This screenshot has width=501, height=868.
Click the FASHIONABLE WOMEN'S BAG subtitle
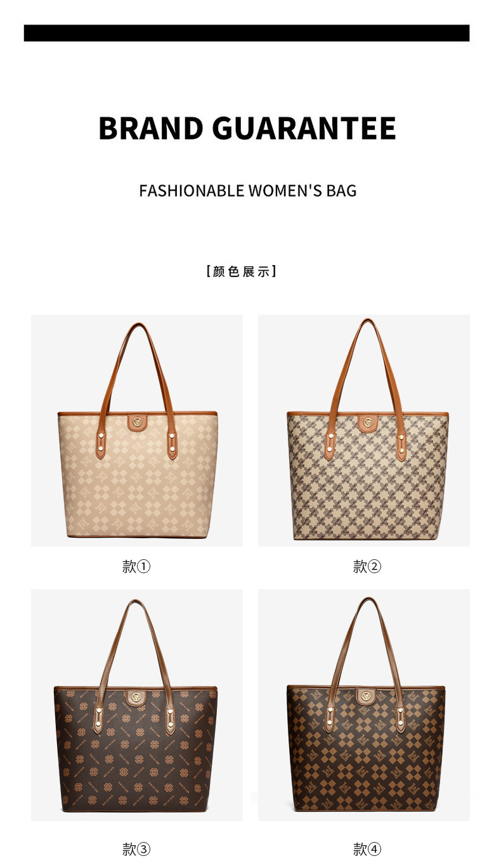pyautogui.click(x=248, y=190)
